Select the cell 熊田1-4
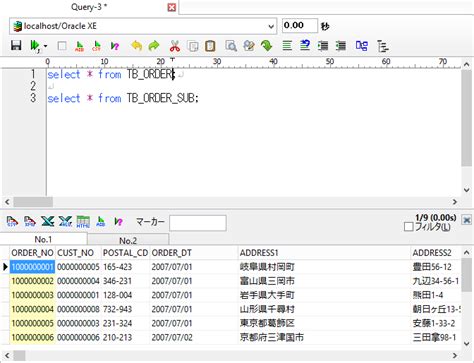This screenshot has width=474, height=363. [436, 295]
